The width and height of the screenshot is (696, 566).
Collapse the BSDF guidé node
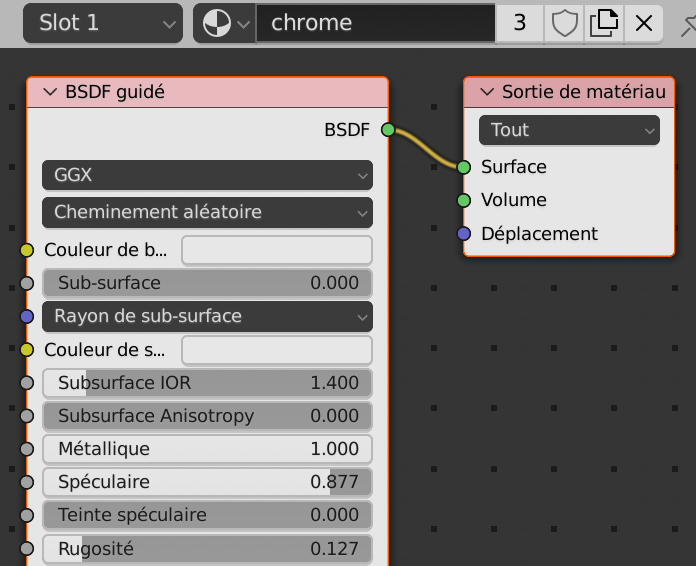tap(50, 93)
